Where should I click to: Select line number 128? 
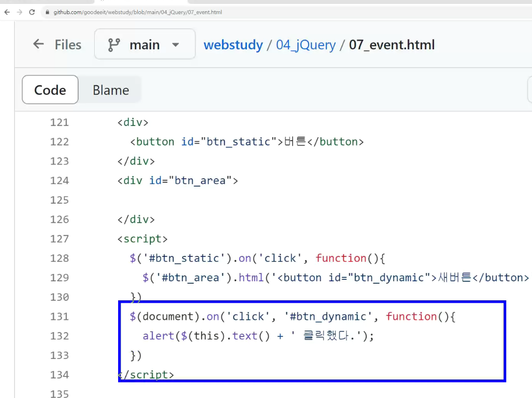(x=60, y=258)
